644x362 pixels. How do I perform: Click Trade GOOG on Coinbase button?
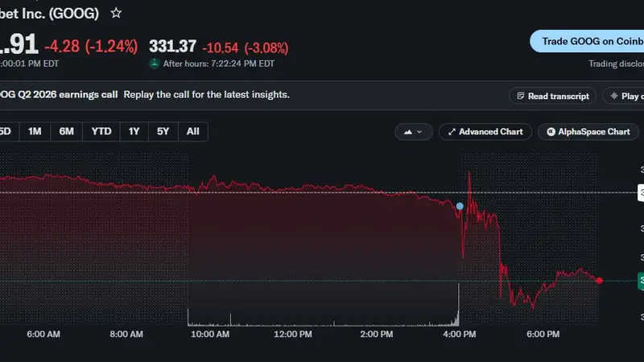click(588, 41)
